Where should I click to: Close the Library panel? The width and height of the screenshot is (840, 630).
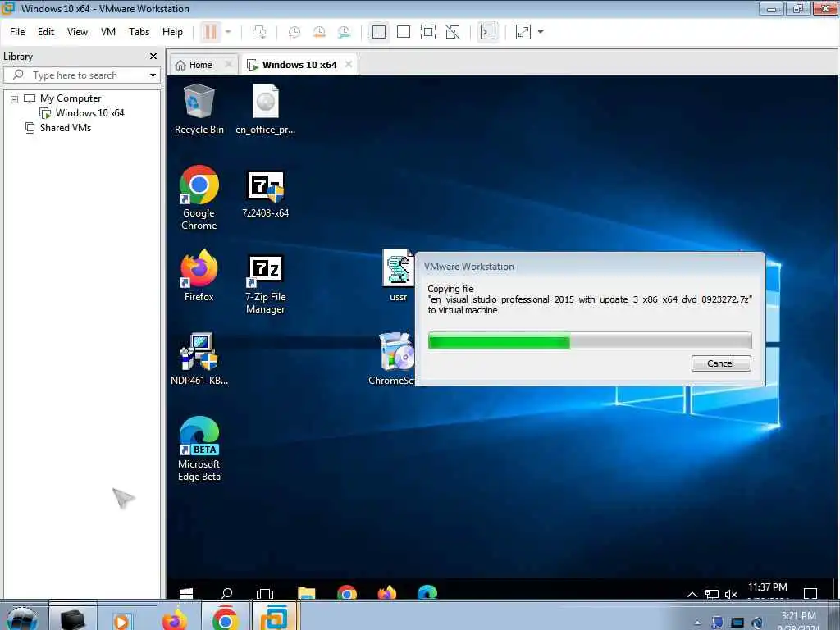coord(153,57)
